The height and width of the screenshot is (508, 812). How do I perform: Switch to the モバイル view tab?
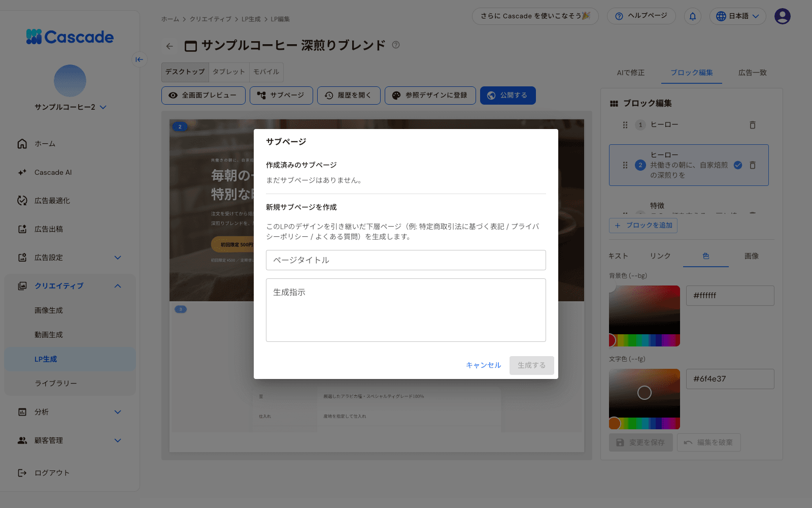coord(266,72)
